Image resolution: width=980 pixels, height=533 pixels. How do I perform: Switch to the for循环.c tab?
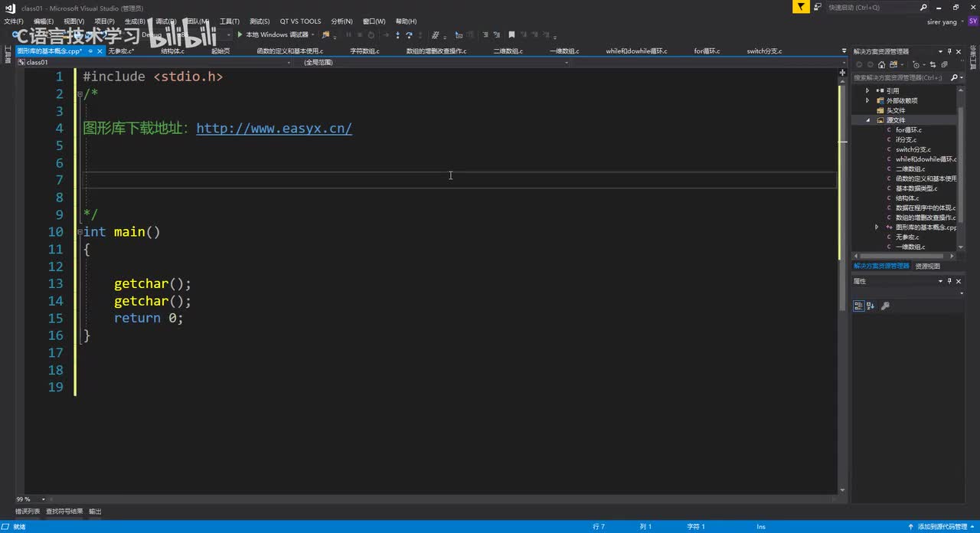point(707,51)
